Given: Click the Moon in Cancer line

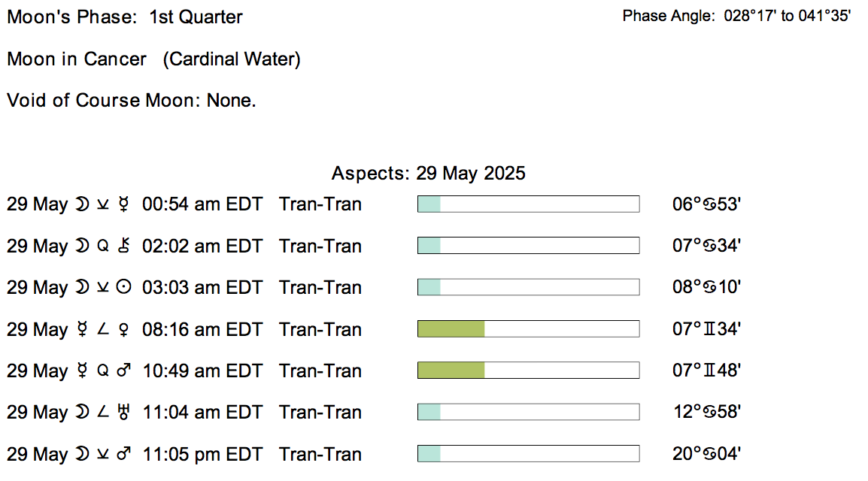Looking at the screenshot, I should click(x=153, y=59).
